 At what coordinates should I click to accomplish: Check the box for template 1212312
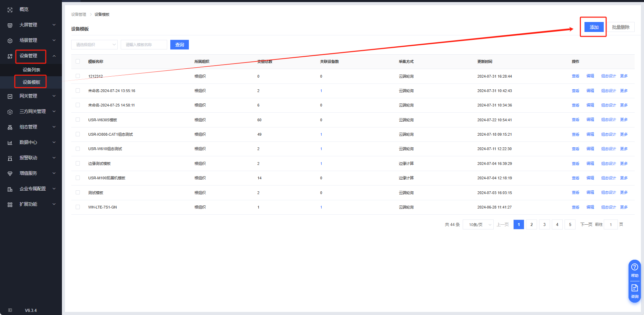point(78,76)
